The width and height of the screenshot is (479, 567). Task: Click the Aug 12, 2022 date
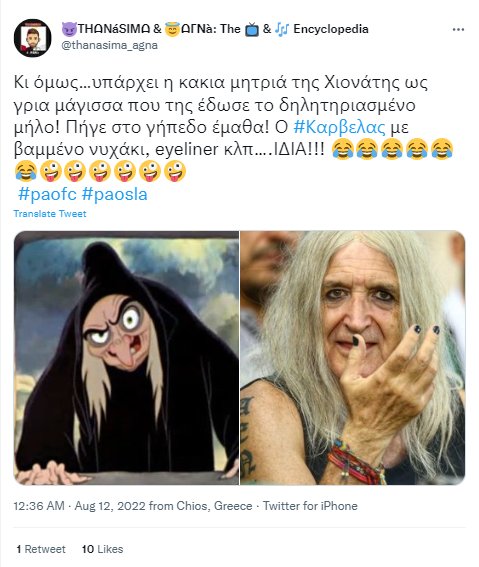tap(110, 506)
